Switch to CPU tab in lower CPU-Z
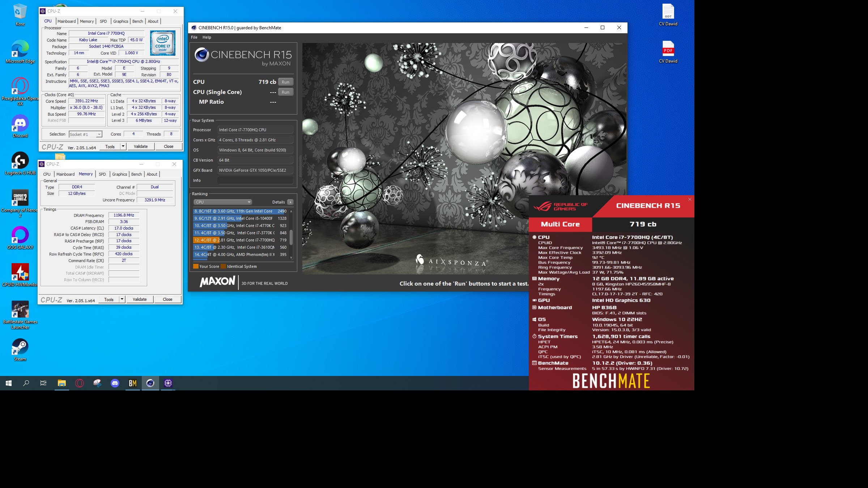The image size is (868, 488). pyautogui.click(x=47, y=174)
